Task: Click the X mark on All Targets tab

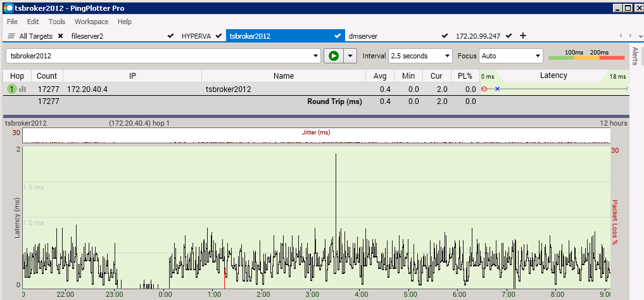Action: (61, 36)
